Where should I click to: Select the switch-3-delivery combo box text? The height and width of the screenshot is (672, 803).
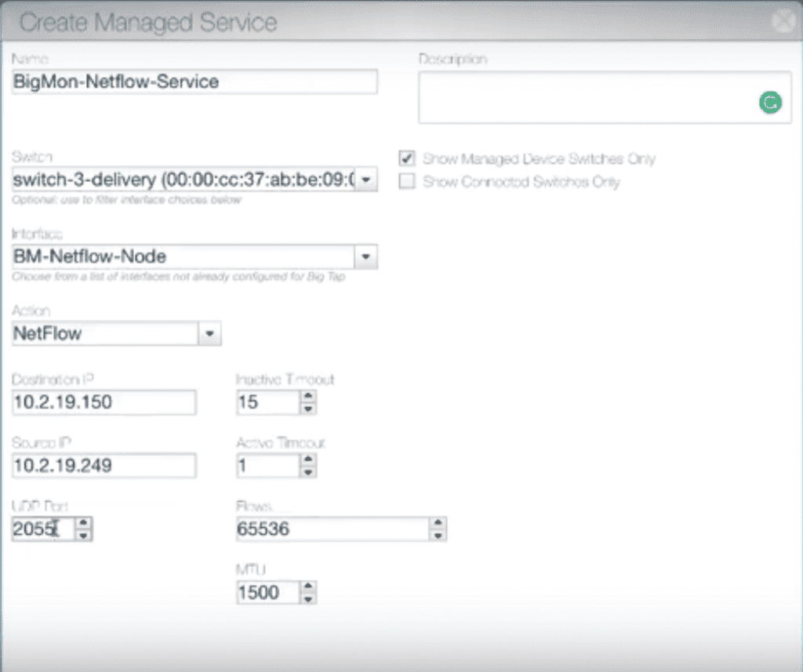183,180
